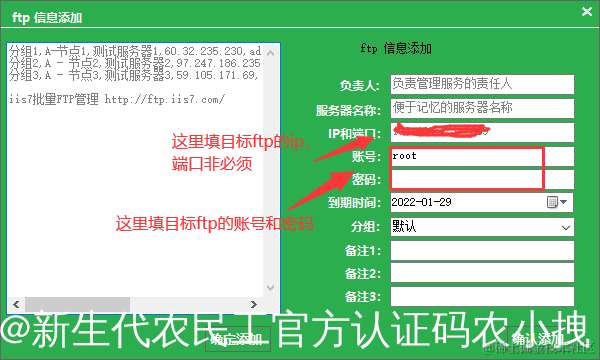The width and height of the screenshot is (600, 360).
Task: Click the iis7批量FTP管理 http://ftp.iis7.com/ line
Action: [x=117, y=99]
